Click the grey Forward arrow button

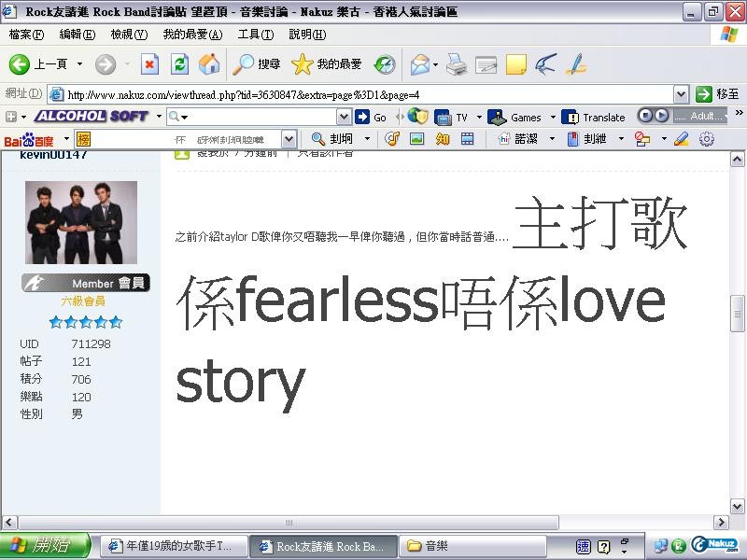106,64
